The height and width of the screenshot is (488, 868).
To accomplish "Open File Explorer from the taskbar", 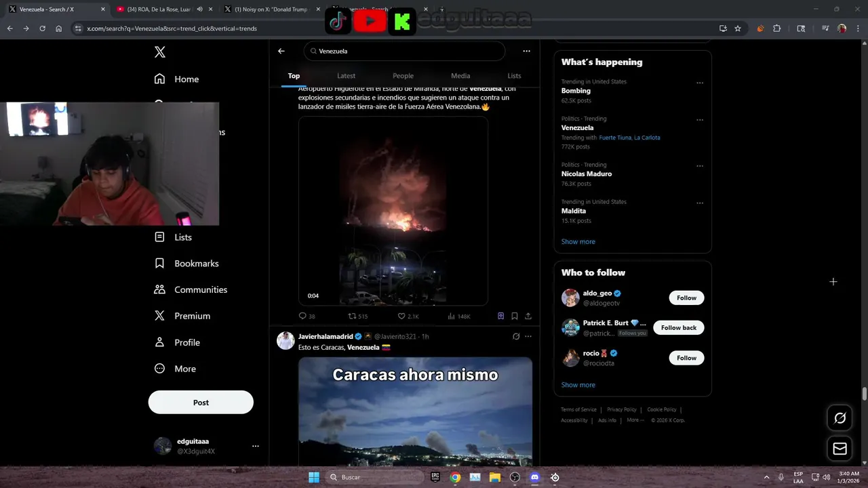I will pyautogui.click(x=495, y=477).
